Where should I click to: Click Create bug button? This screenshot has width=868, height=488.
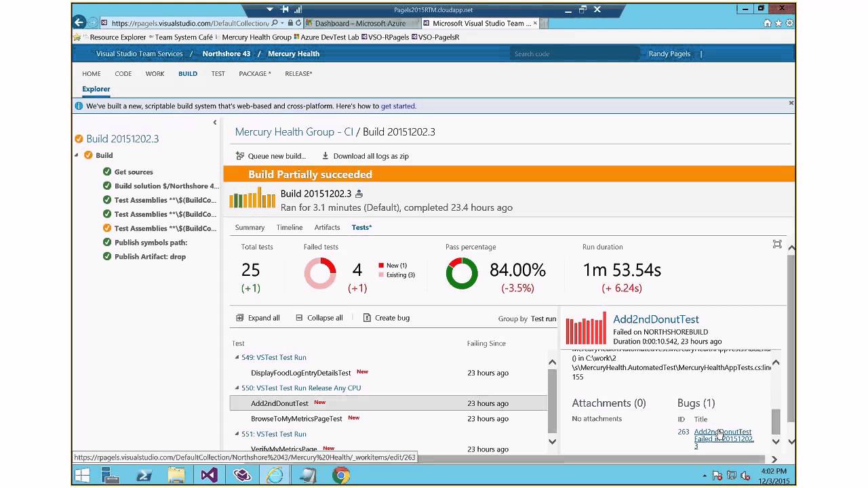coord(387,318)
